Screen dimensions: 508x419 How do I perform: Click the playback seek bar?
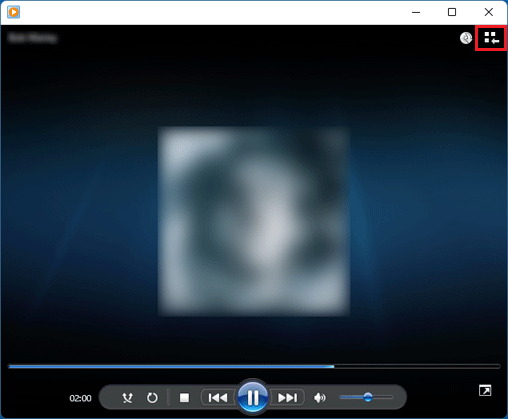pos(254,366)
